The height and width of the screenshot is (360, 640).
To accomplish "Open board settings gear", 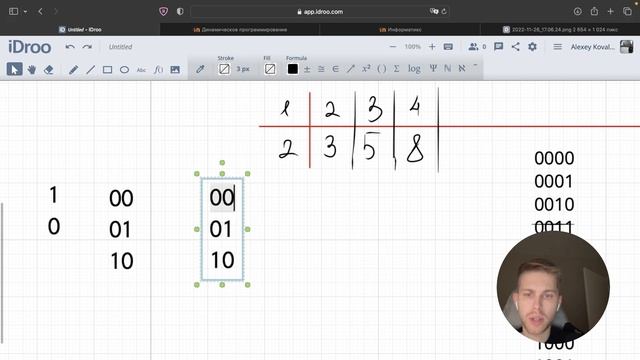I will point(532,47).
